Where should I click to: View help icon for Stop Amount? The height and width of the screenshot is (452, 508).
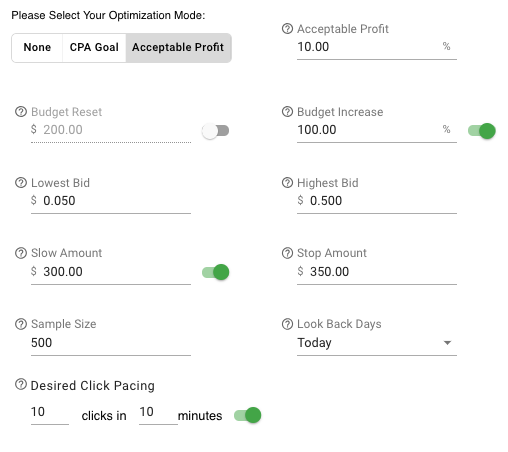click(x=287, y=253)
